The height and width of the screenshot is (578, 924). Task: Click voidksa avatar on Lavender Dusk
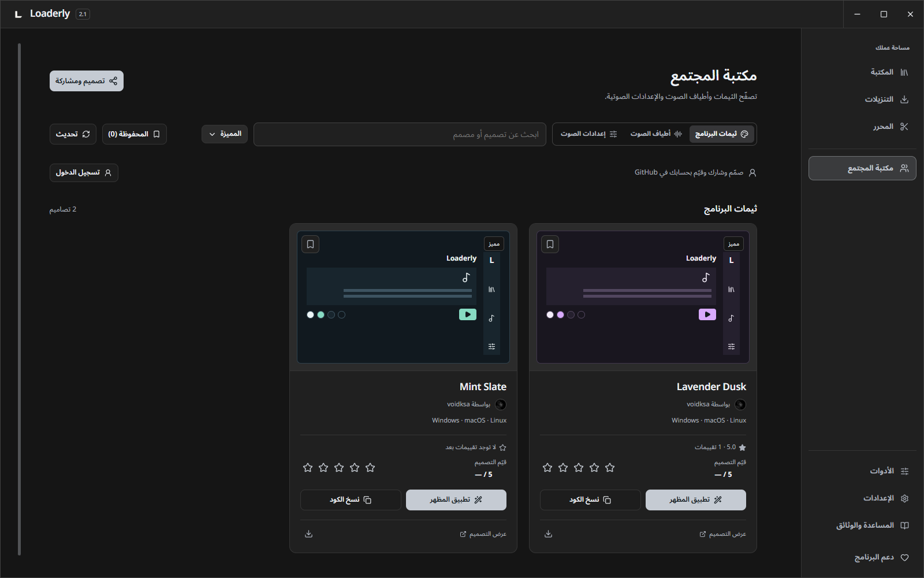[x=740, y=405]
